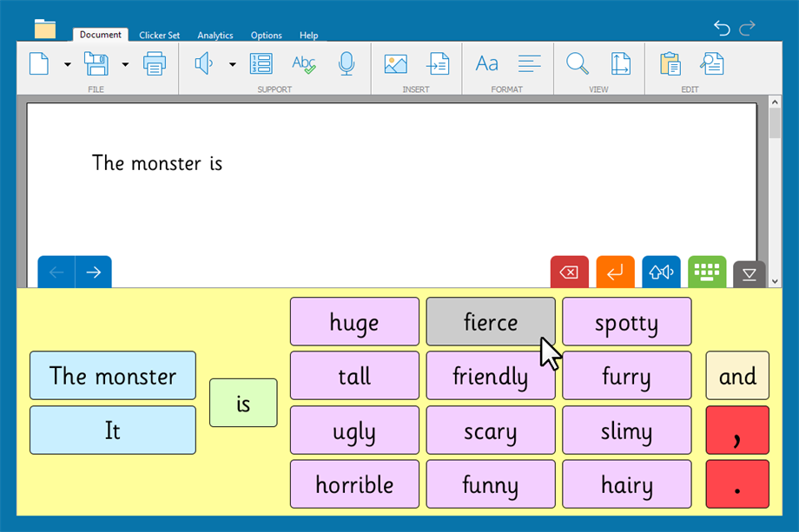Toggle speech playback with the blue speaker button

pos(661,272)
